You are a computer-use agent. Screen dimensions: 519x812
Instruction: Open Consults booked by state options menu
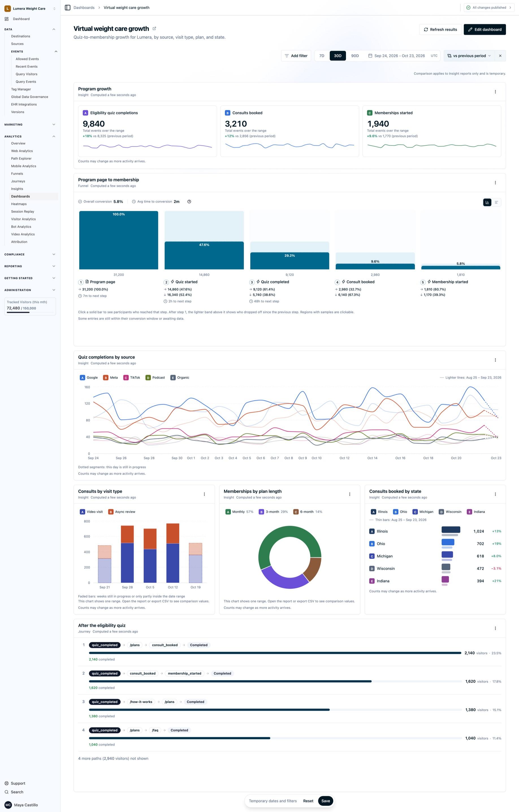495,494
